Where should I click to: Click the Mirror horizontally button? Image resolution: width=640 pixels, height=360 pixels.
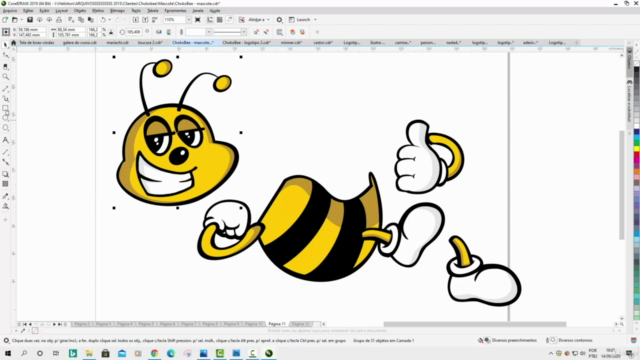pos(159,32)
